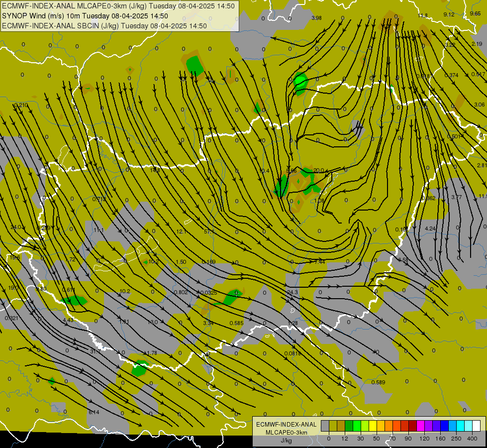Click the map value 57.1
The width and height of the screenshot is (487, 448).
209,231
